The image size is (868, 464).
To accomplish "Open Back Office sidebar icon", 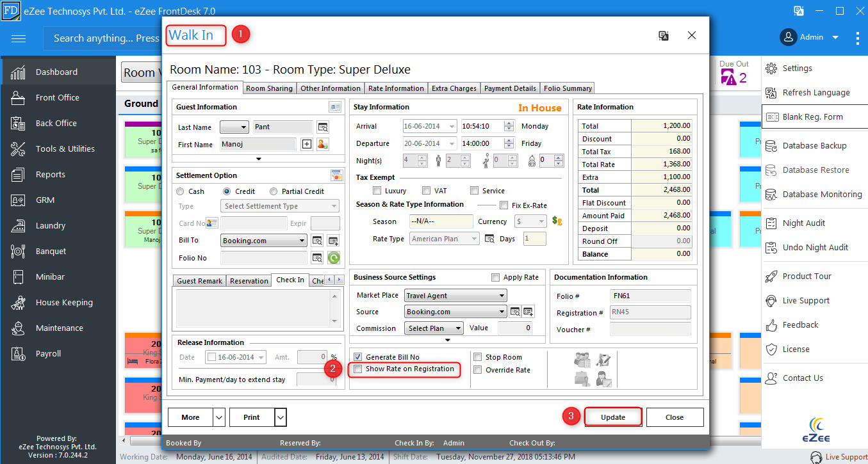I will [x=18, y=123].
